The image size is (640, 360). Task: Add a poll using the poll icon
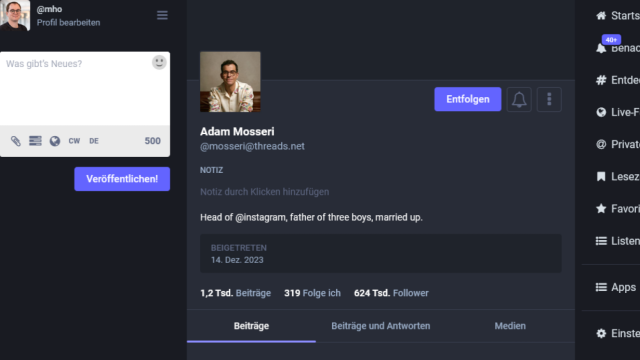click(x=35, y=141)
